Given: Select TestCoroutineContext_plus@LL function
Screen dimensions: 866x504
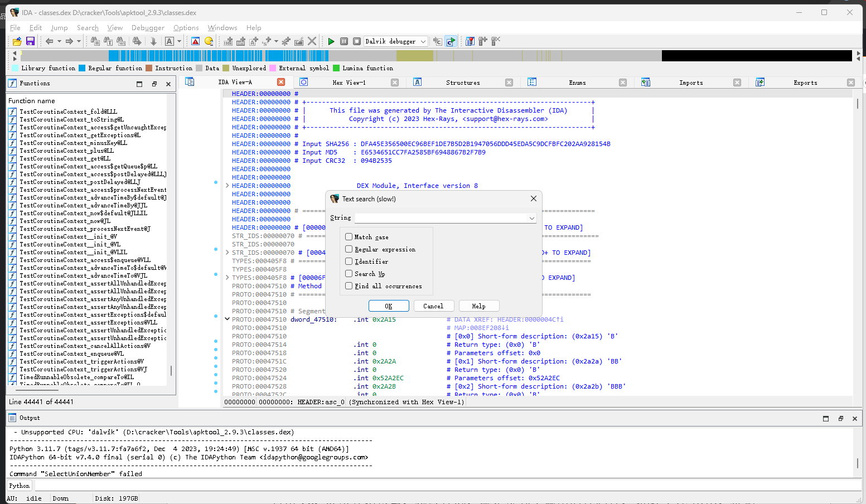Looking at the screenshot, I should 66,151.
